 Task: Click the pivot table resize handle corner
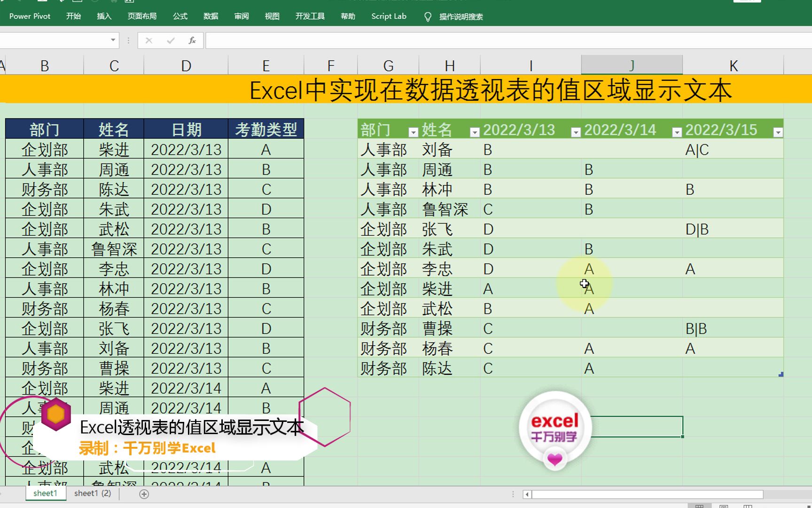click(781, 374)
